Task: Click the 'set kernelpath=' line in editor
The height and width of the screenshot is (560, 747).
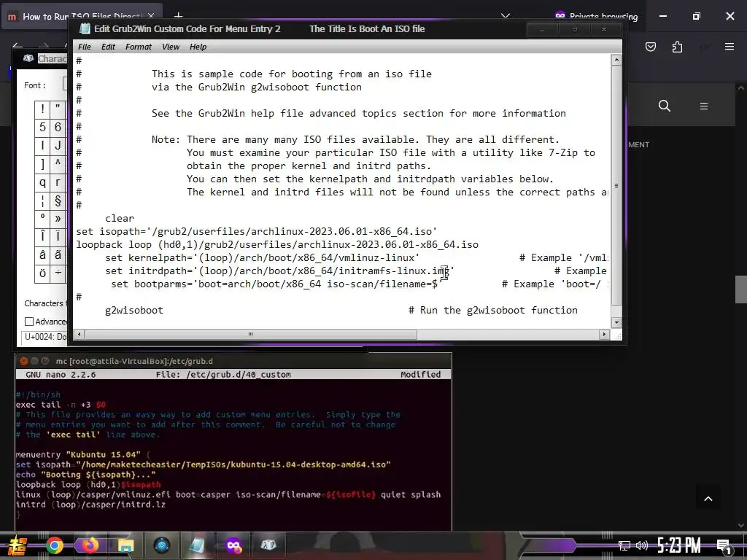Action: (x=262, y=257)
